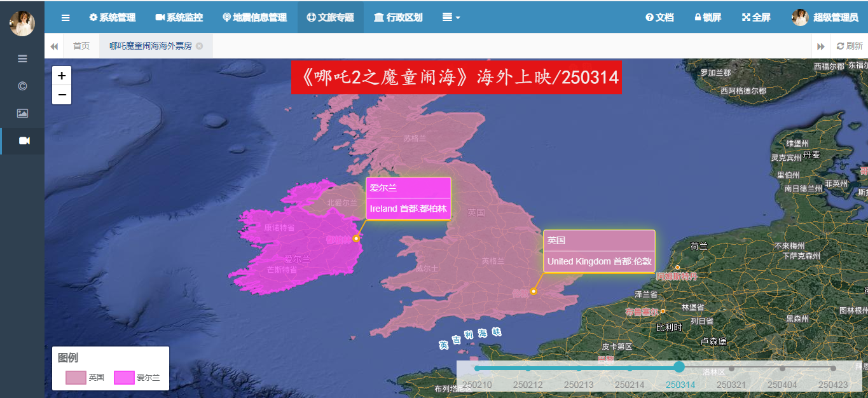
Task: Click sidebar image icon
Action: [22, 113]
